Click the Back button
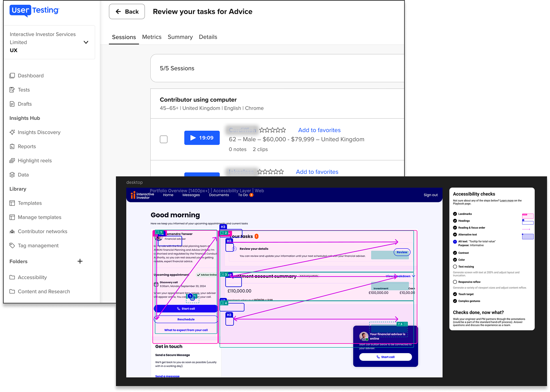 (x=127, y=11)
